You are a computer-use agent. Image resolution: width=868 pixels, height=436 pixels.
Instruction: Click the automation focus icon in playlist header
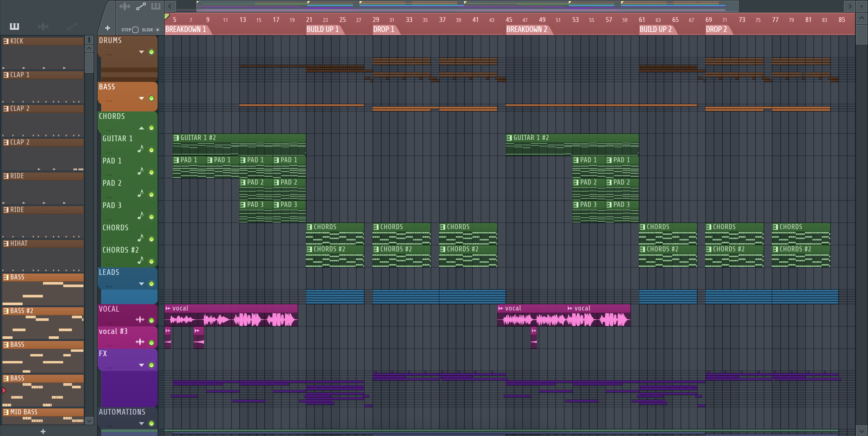[141, 6]
